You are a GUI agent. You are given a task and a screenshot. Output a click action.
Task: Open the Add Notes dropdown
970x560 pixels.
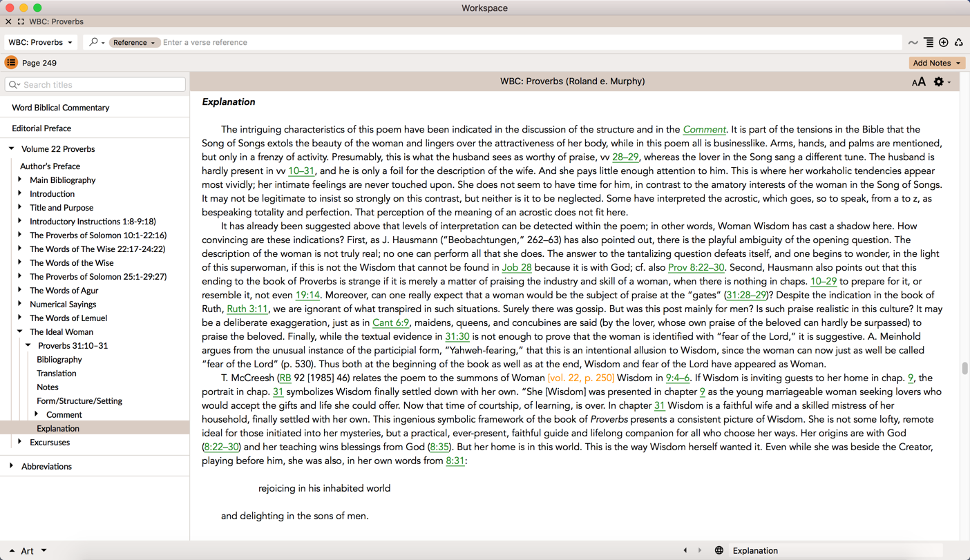click(x=937, y=63)
